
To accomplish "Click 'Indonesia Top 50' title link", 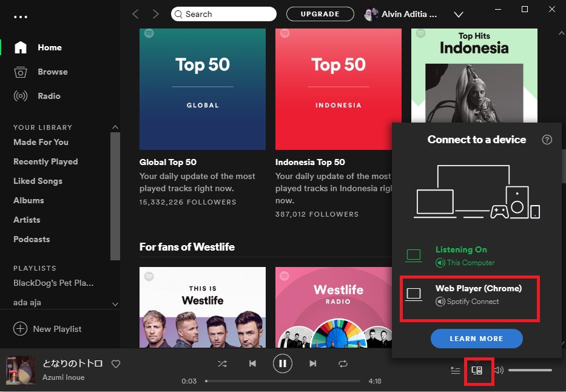I will coord(310,162).
